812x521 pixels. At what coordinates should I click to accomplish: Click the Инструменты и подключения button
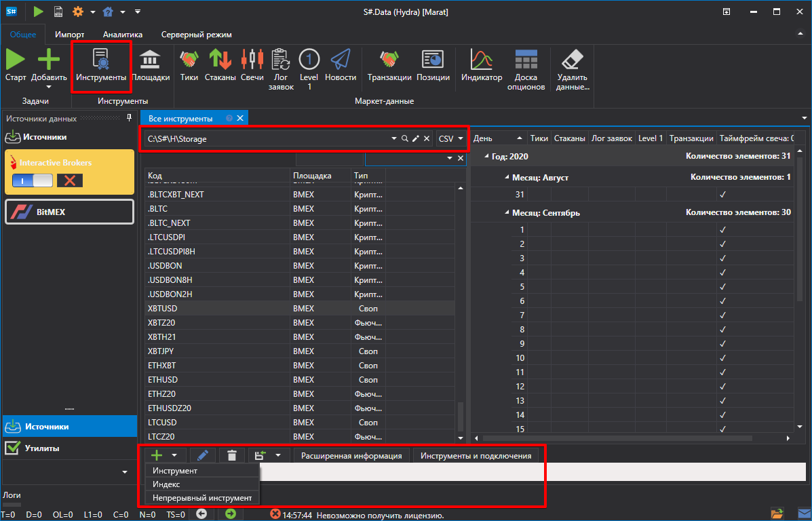(x=476, y=456)
